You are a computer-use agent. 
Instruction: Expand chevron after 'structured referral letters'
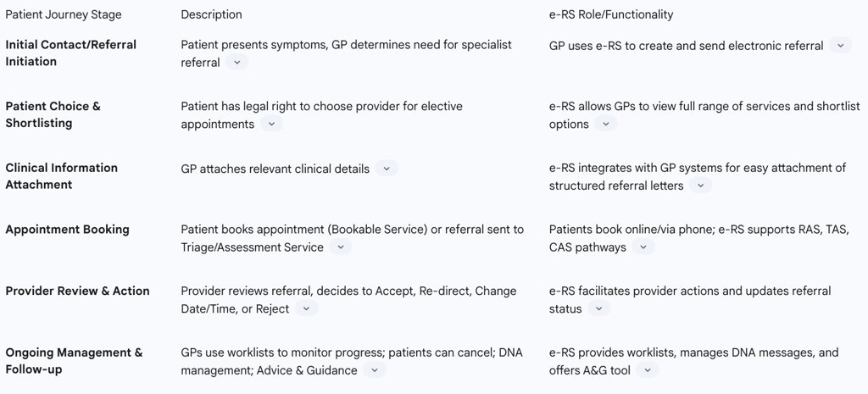(699, 186)
